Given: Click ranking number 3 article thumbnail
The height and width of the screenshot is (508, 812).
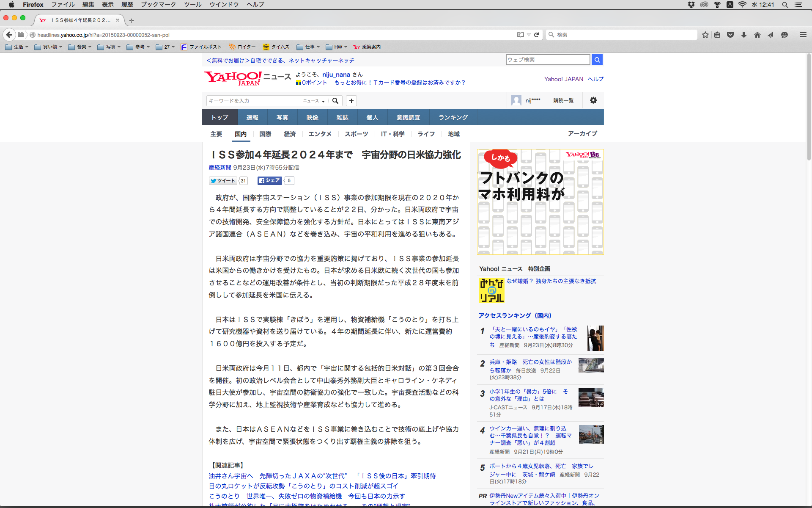Looking at the screenshot, I should click(591, 398).
